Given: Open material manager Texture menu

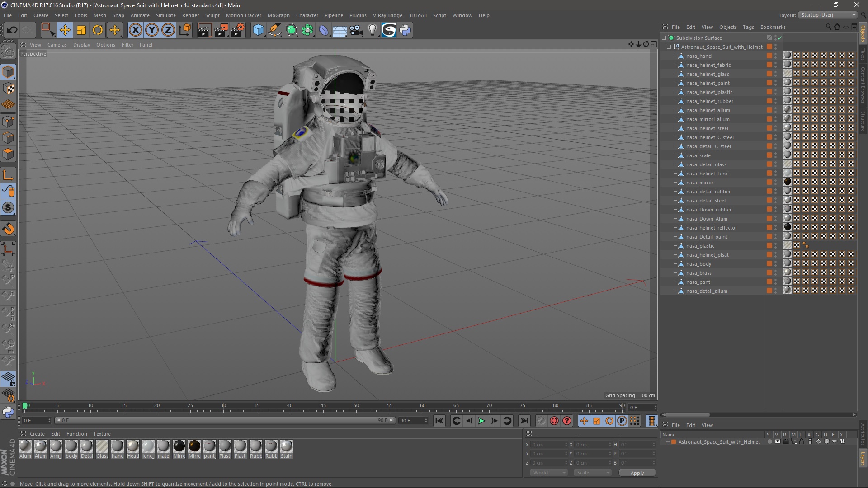Looking at the screenshot, I should point(102,434).
